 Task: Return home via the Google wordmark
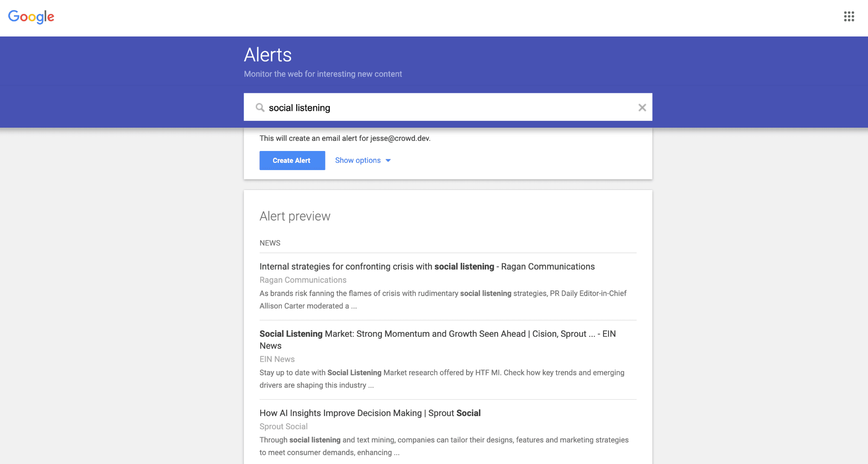pyautogui.click(x=31, y=17)
